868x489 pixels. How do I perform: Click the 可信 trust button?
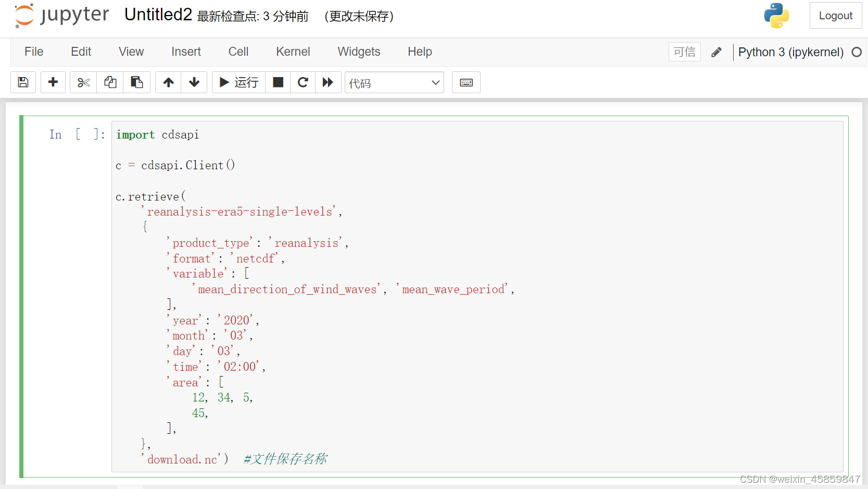click(x=684, y=52)
